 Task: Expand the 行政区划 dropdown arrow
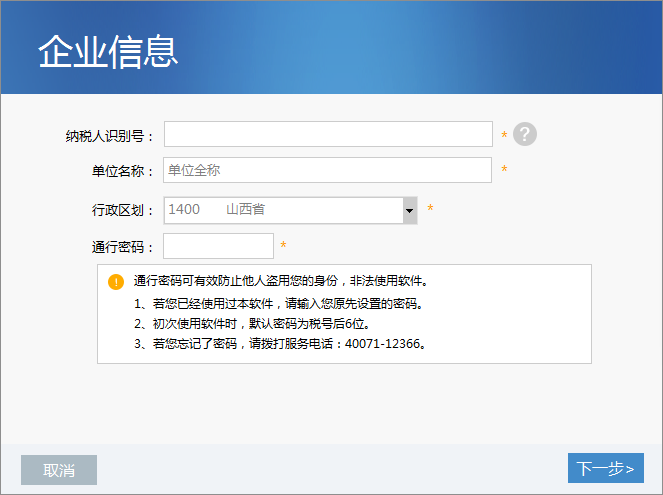[409, 210]
